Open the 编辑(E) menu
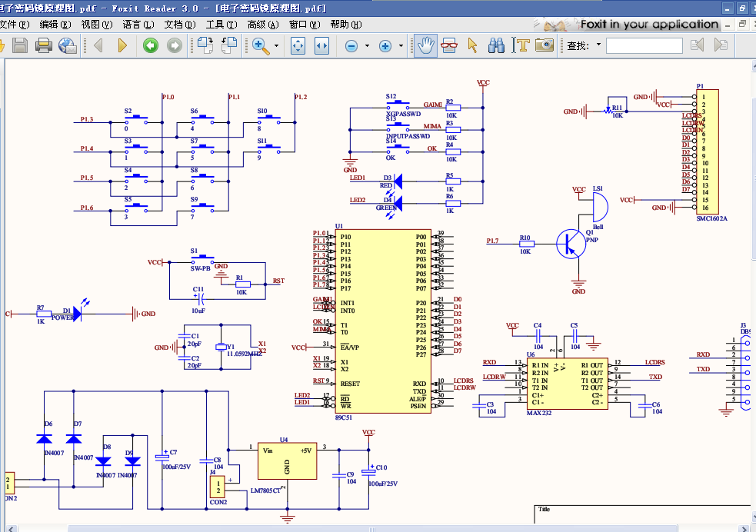756x532 pixels. tap(55, 24)
